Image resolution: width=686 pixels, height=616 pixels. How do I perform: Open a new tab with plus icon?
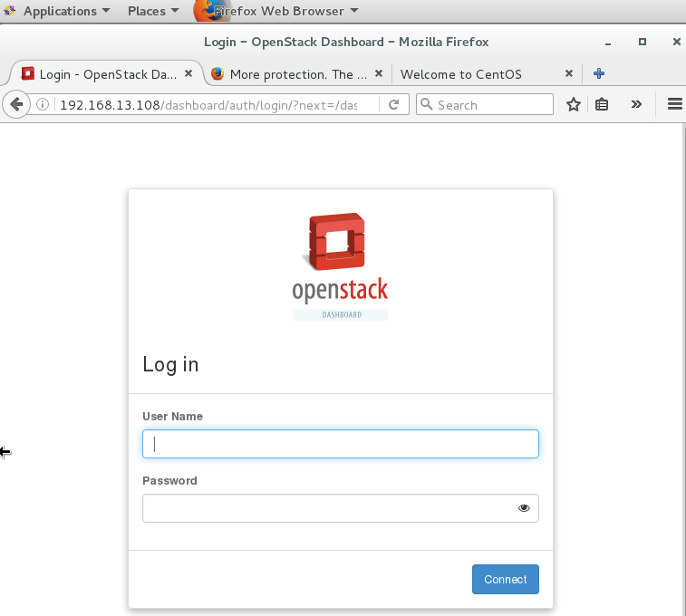coord(599,73)
